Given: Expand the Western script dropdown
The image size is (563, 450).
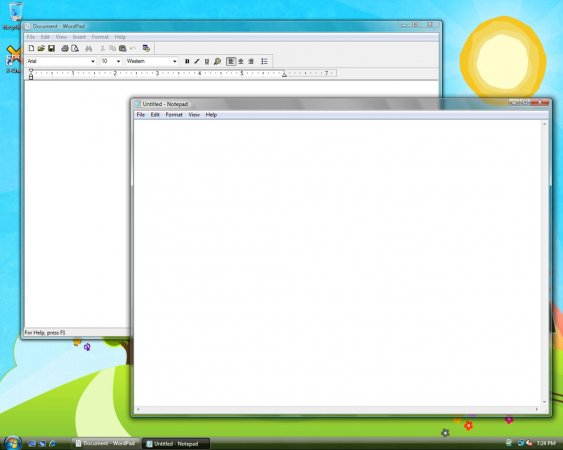Looking at the screenshot, I should point(175,61).
